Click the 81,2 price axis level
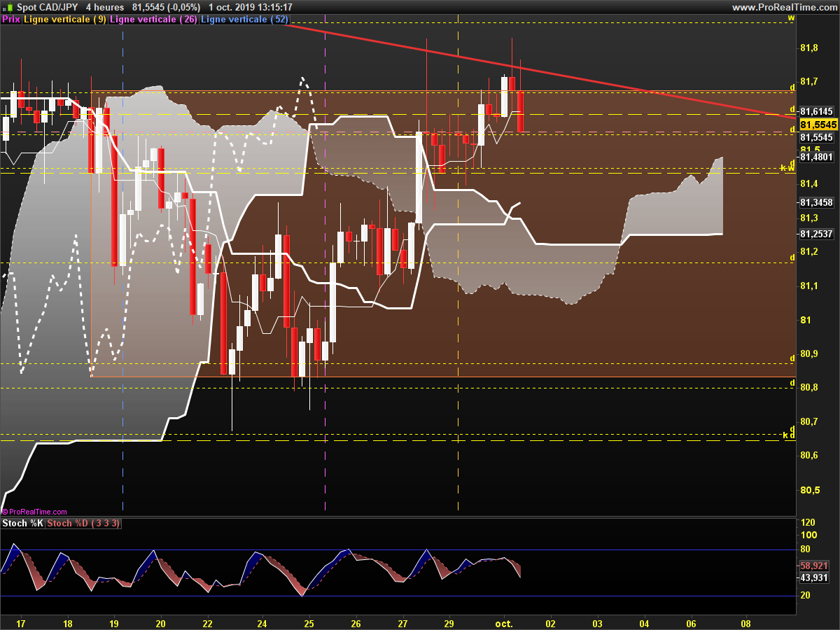 (809, 251)
